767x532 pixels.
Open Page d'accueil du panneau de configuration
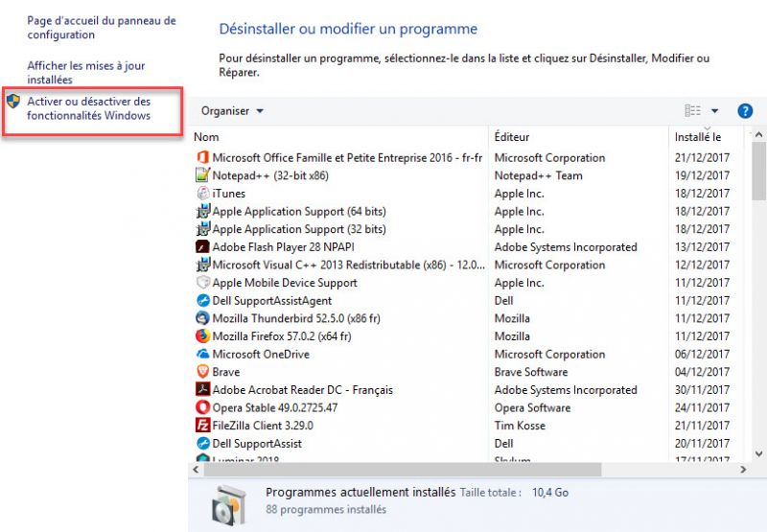click(102, 28)
